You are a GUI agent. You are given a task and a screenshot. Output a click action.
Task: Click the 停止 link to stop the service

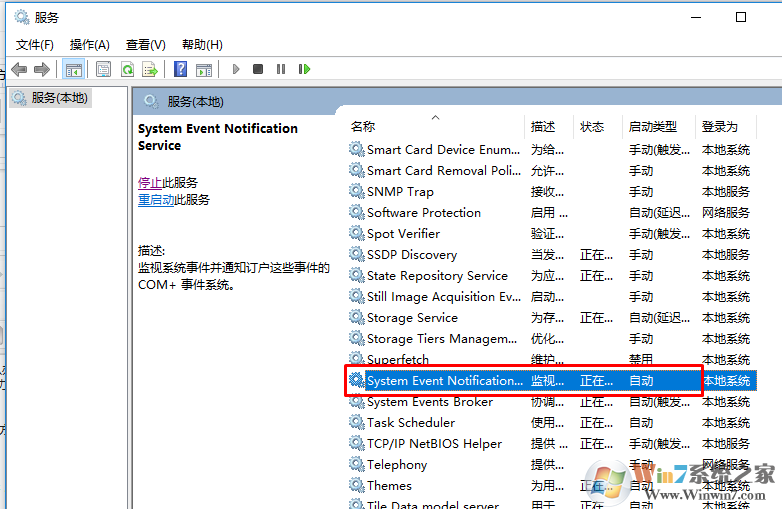click(149, 182)
